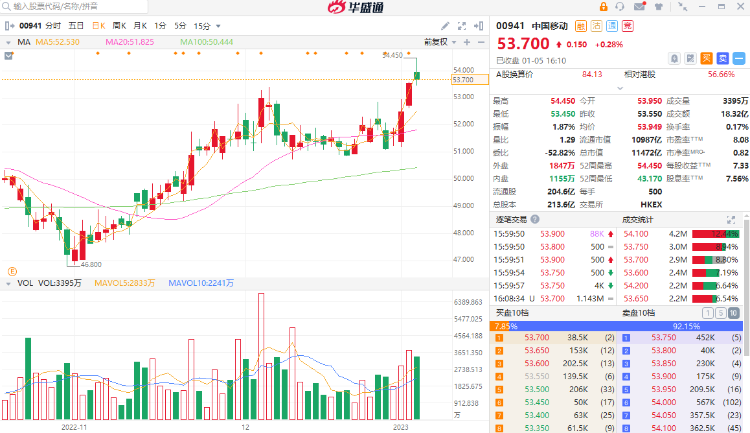
Task: Set price alert bell icon
Action: tap(674, 58)
